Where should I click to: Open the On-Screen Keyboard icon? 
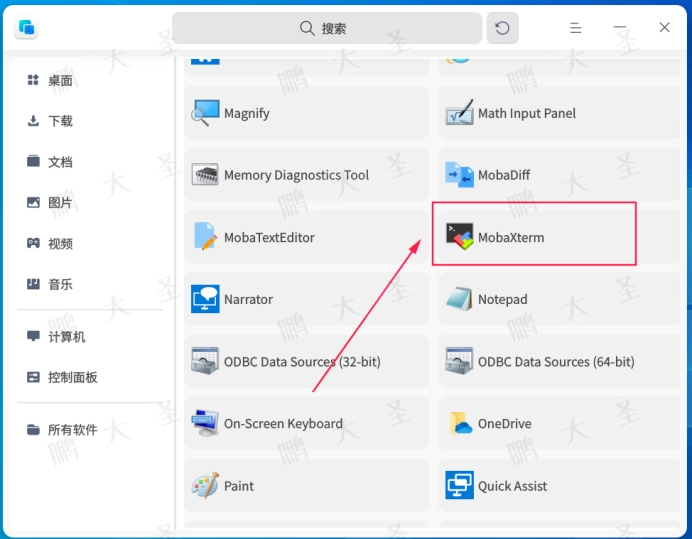205,423
